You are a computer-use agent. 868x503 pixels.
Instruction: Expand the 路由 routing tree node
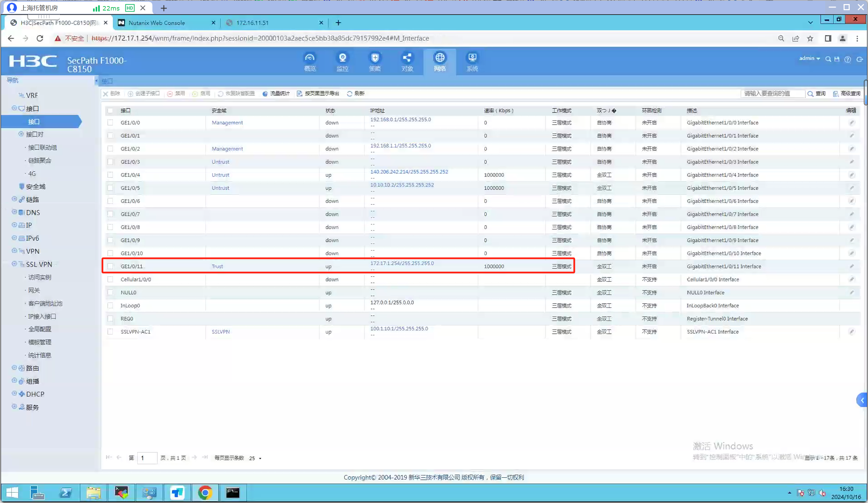(14, 368)
